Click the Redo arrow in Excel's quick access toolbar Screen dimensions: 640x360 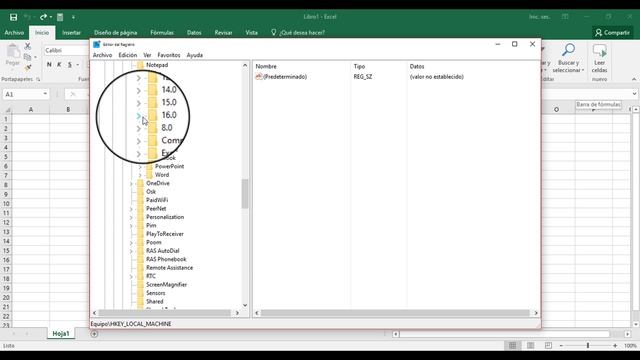coord(43,17)
